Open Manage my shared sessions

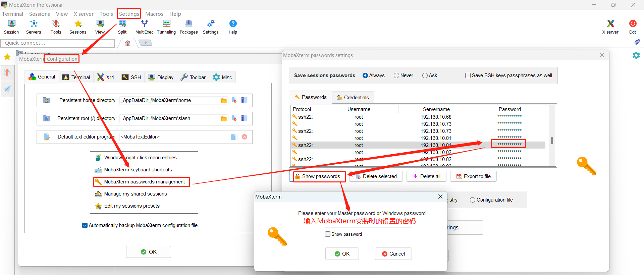click(x=136, y=194)
